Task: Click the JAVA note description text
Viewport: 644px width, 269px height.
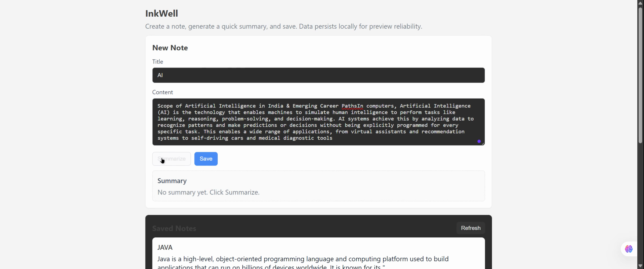Action: coord(303,263)
